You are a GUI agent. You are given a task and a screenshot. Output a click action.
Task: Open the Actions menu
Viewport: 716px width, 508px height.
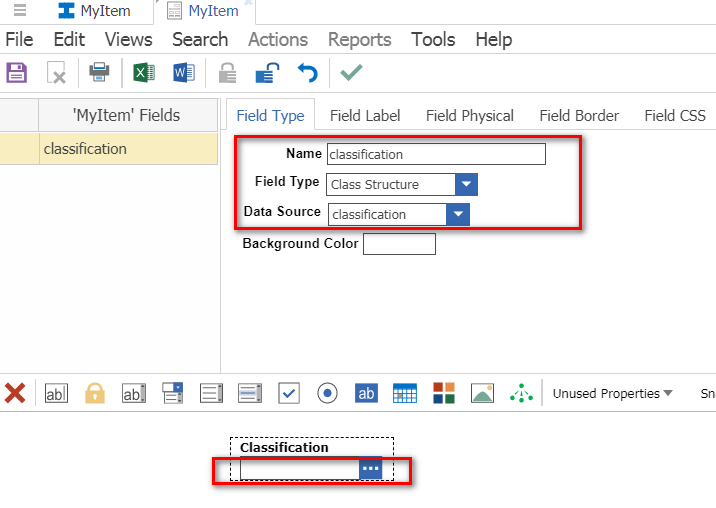(x=278, y=40)
